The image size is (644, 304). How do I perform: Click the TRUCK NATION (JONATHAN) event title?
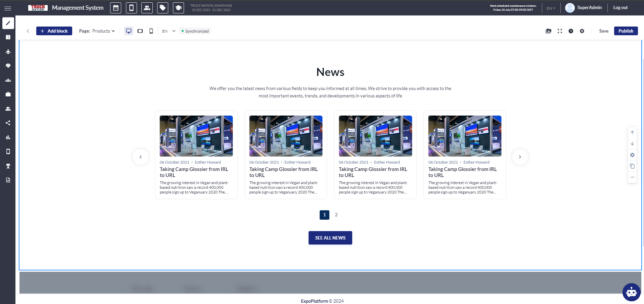click(211, 6)
